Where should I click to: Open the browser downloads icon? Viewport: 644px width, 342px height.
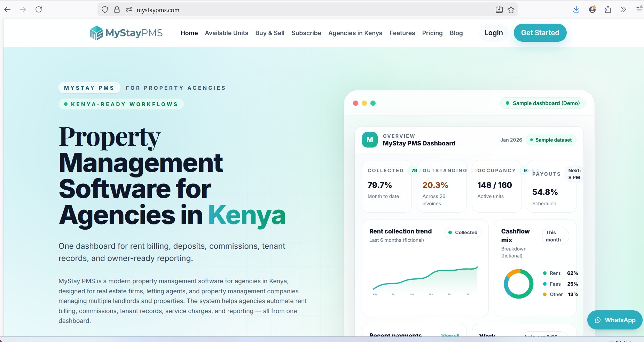click(576, 9)
